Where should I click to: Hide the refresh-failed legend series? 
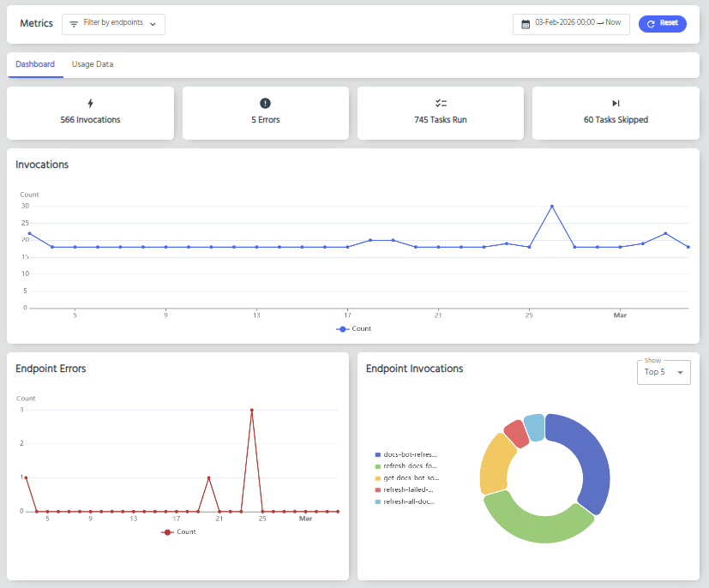pyautogui.click(x=409, y=489)
